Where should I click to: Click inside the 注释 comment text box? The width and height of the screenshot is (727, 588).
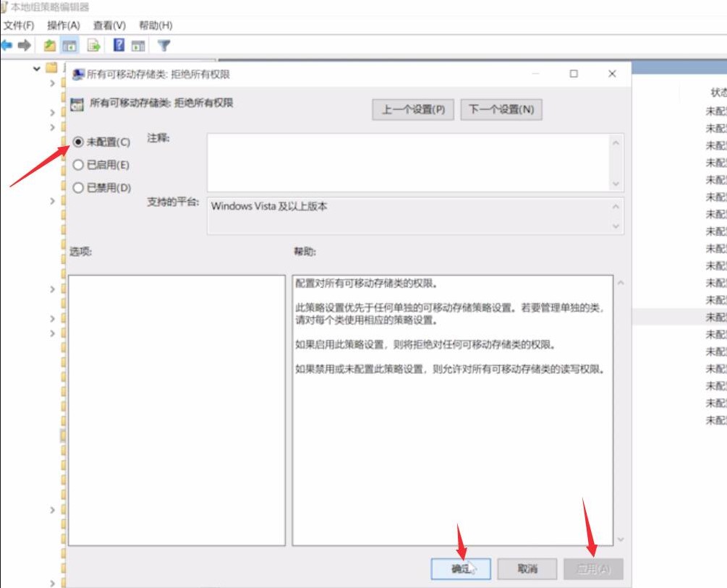(408, 162)
